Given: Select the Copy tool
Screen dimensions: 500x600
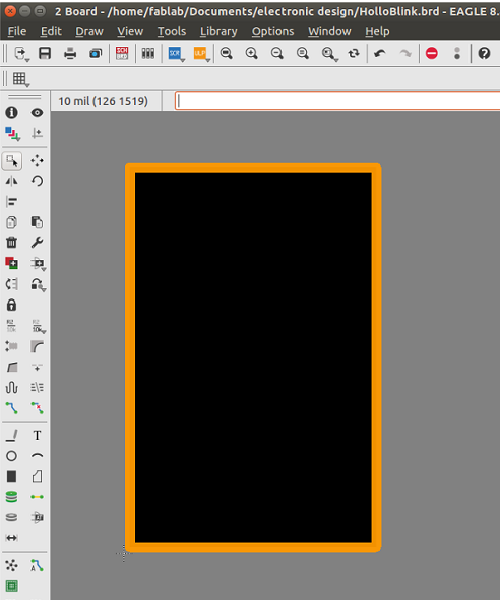Looking at the screenshot, I should coord(11,222).
